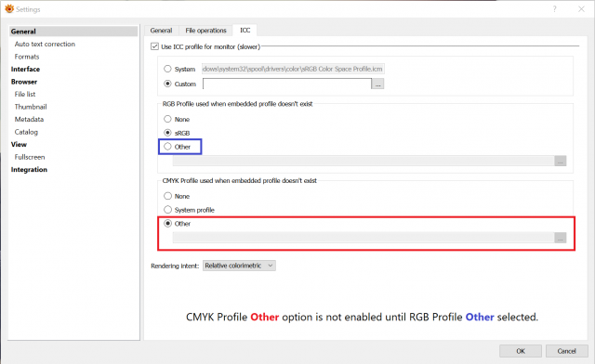Open Thumbnail settings in sidebar
The image size is (595, 364).
[x=31, y=107]
